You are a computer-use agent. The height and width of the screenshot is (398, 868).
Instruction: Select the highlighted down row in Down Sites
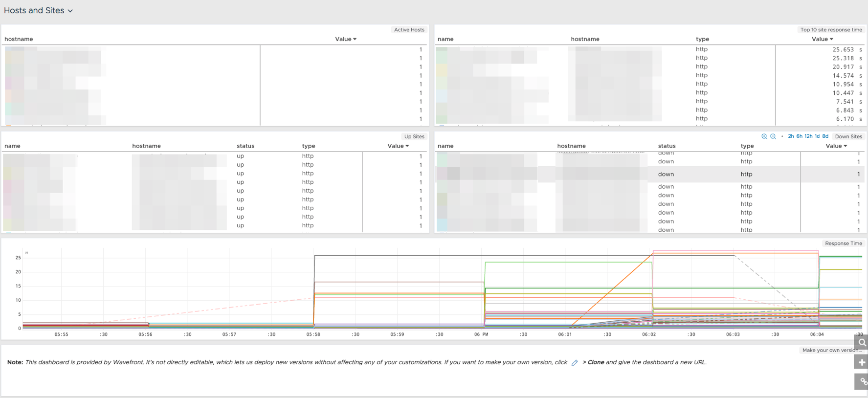coord(649,174)
